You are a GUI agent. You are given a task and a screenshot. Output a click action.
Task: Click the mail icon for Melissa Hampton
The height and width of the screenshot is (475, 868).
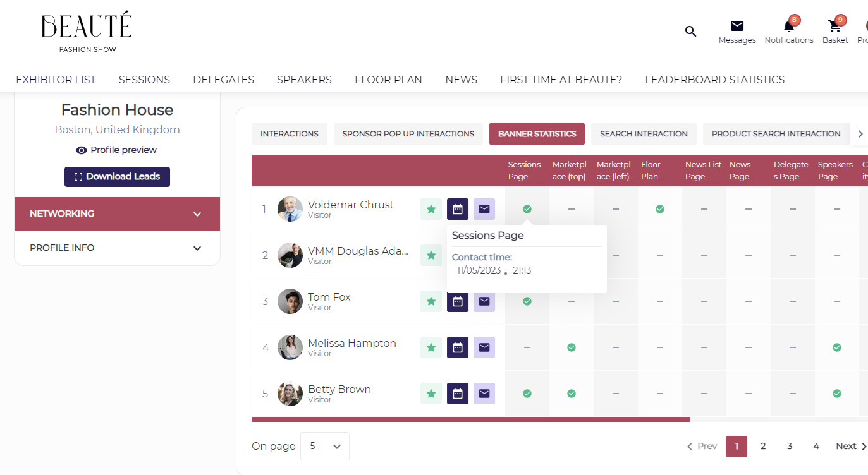pyautogui.click(x=484, y=347)
